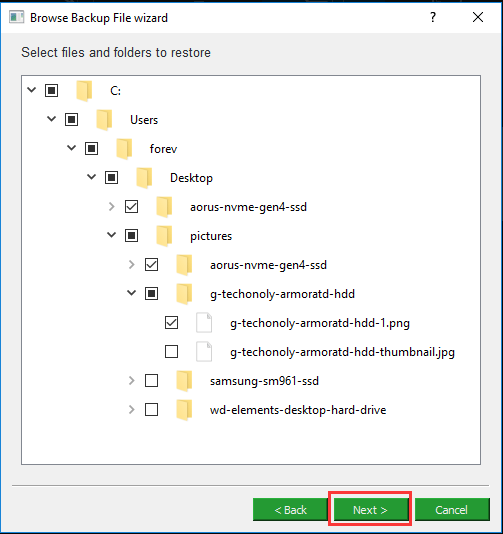
Task: Select the Desktop tree label
Action: 191,178
